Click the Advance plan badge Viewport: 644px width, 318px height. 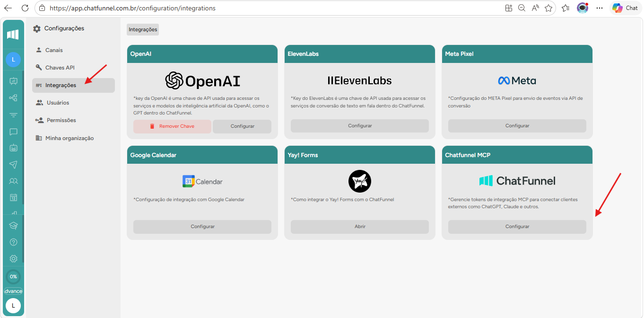click(13, 291)
